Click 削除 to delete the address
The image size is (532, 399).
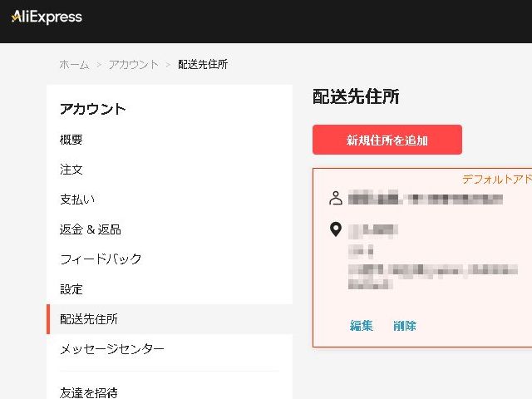pyautogui.click(x=405, y=326)
